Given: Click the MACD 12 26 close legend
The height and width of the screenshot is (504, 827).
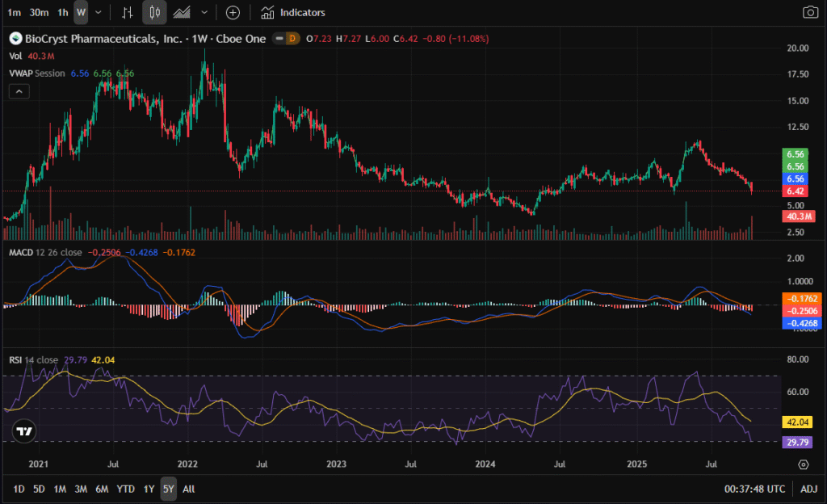Looking at the screenshot, I should [x=44, y=253].
